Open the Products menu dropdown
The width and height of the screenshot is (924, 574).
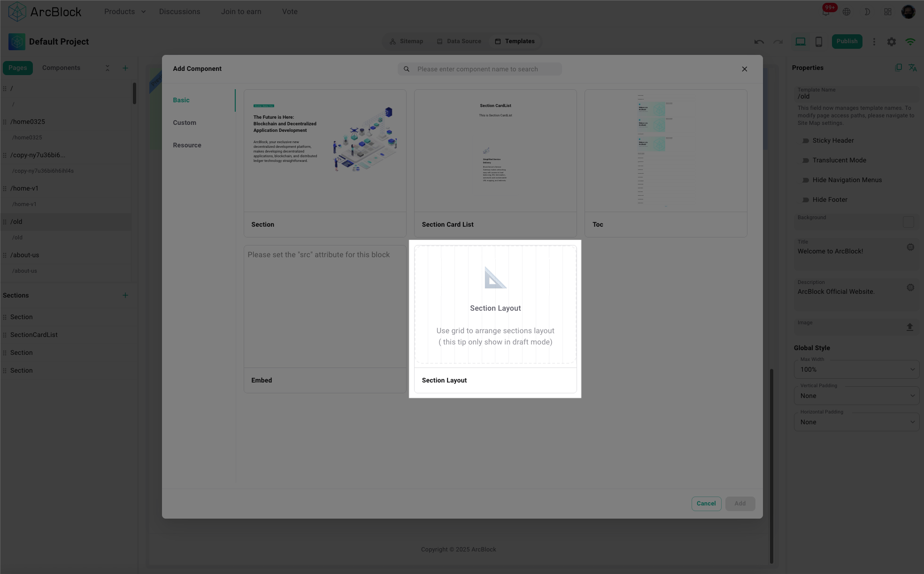124,12
